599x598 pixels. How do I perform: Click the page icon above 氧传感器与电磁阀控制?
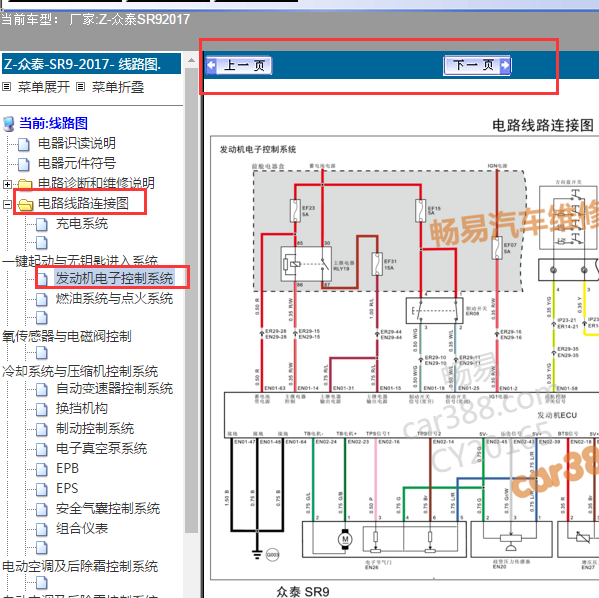coord(42,318)
